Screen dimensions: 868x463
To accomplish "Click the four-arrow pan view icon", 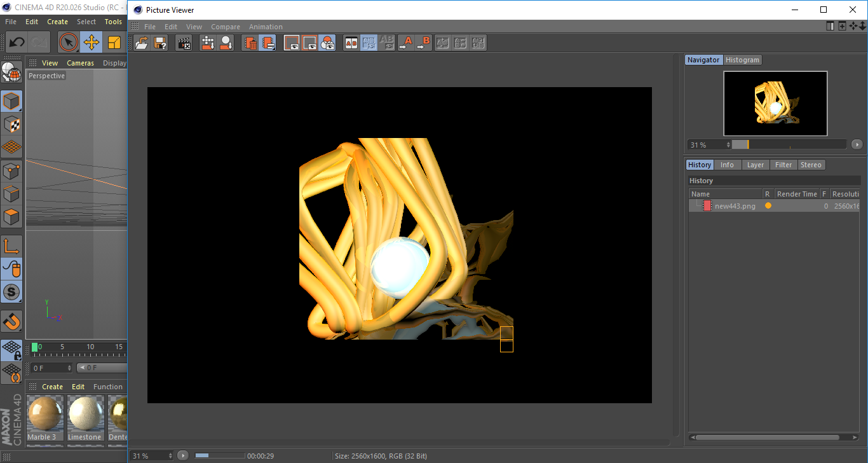I will coord(853,26).
